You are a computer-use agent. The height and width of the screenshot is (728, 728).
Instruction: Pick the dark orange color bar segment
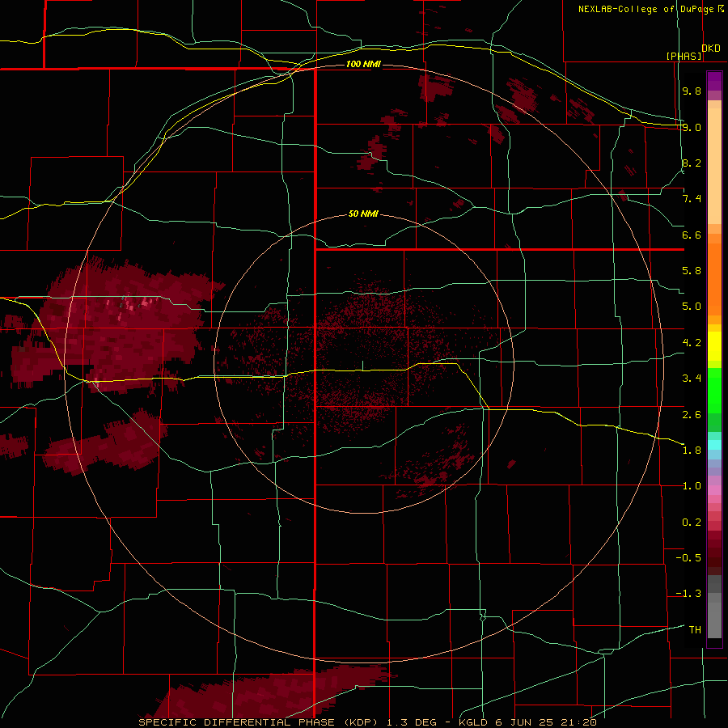(x=714, y=280)
